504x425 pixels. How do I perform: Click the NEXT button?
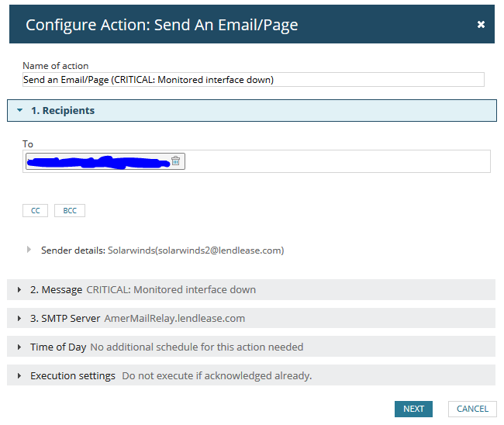(413, 409)
